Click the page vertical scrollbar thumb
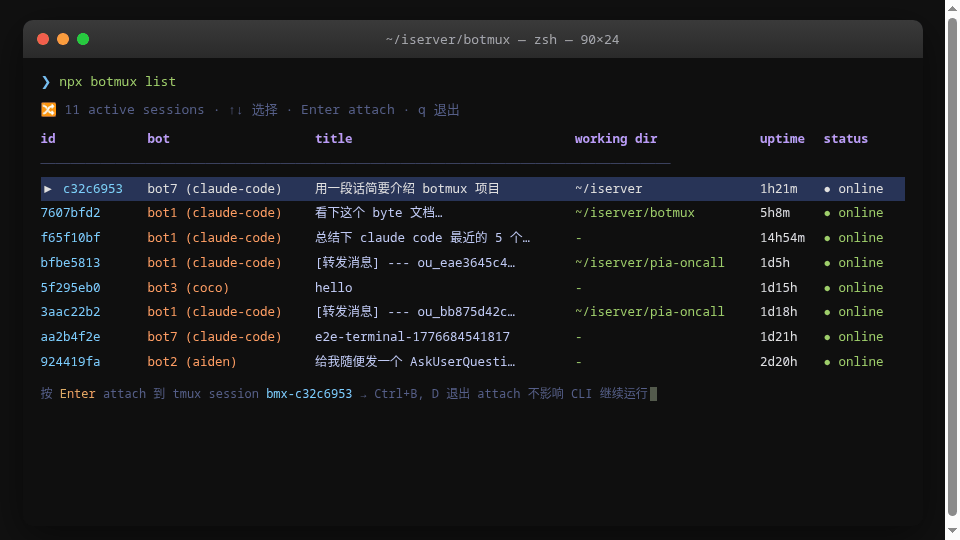Image resolution: width=960 pixels, height=540 pixels. (x=952, y=267)
